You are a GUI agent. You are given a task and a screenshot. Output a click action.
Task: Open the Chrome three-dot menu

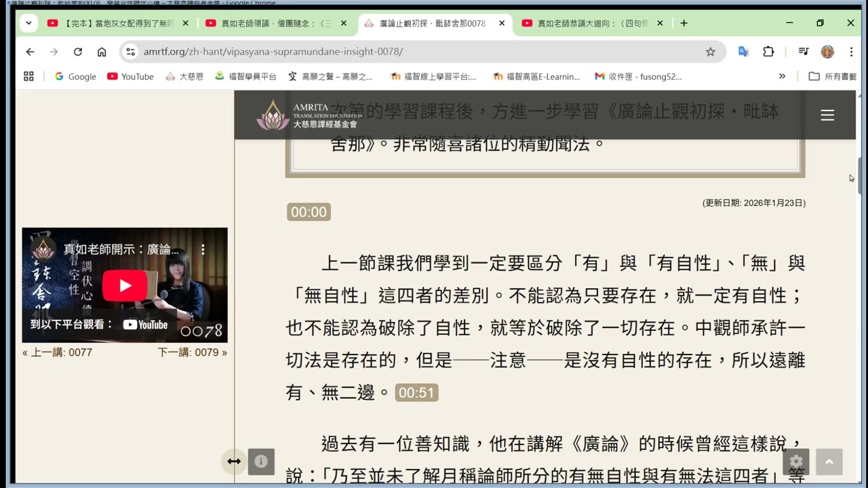pyautogui.click(x=851, y=52)
